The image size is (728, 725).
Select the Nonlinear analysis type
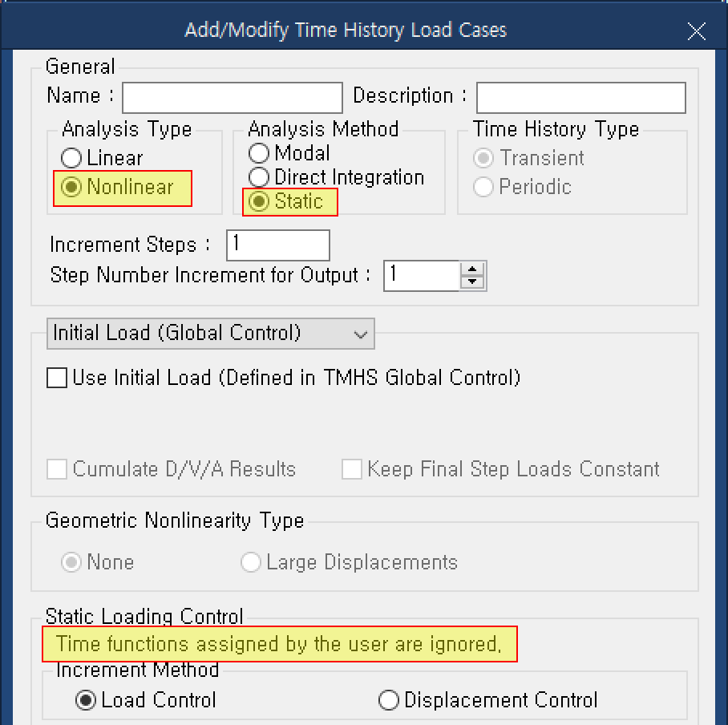[x=71, y=185]
